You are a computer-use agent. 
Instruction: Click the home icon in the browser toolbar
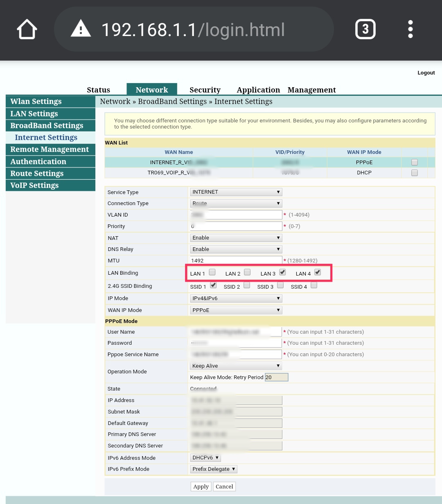[x=26, y=29]
